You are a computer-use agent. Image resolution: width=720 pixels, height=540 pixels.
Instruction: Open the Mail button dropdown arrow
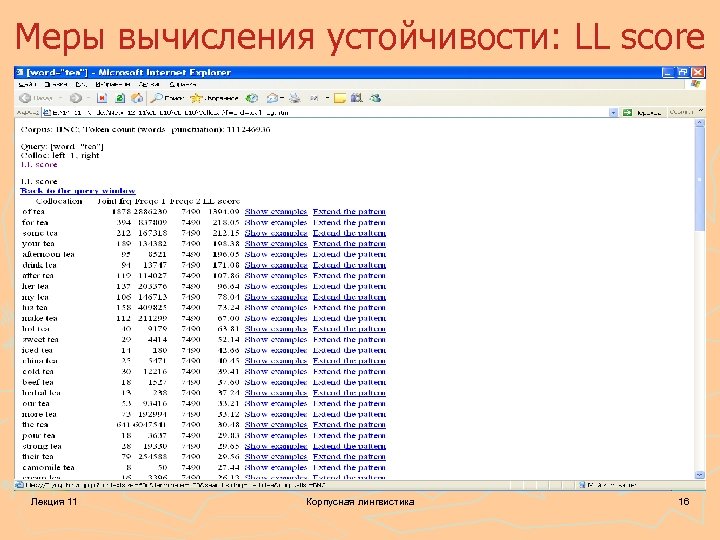[282, 98]
